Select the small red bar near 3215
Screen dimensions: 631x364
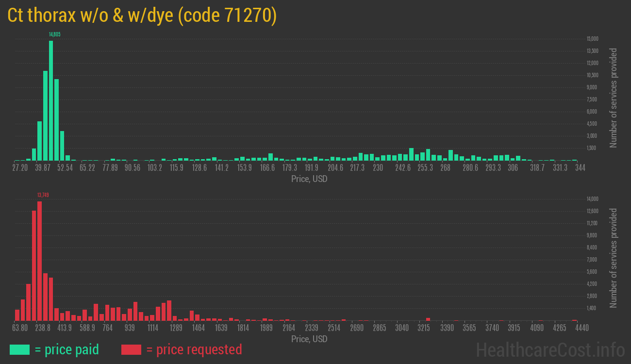tap(428, 319)
